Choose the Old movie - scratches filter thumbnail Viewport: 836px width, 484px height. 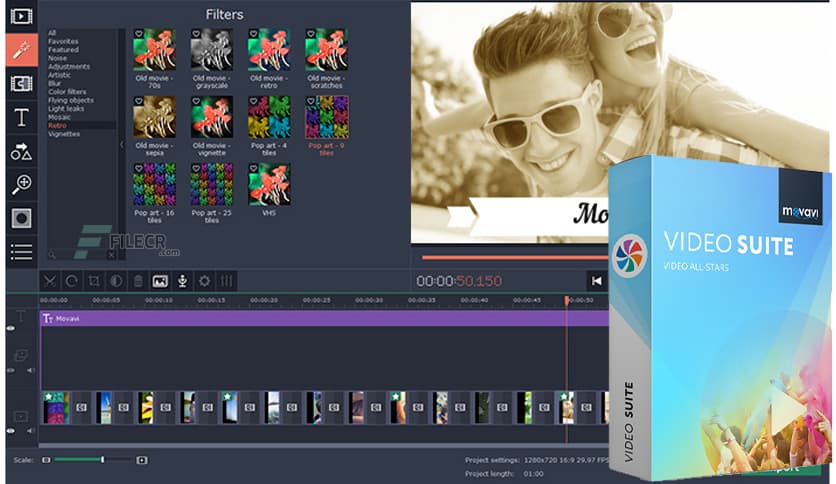coord(326,50)
